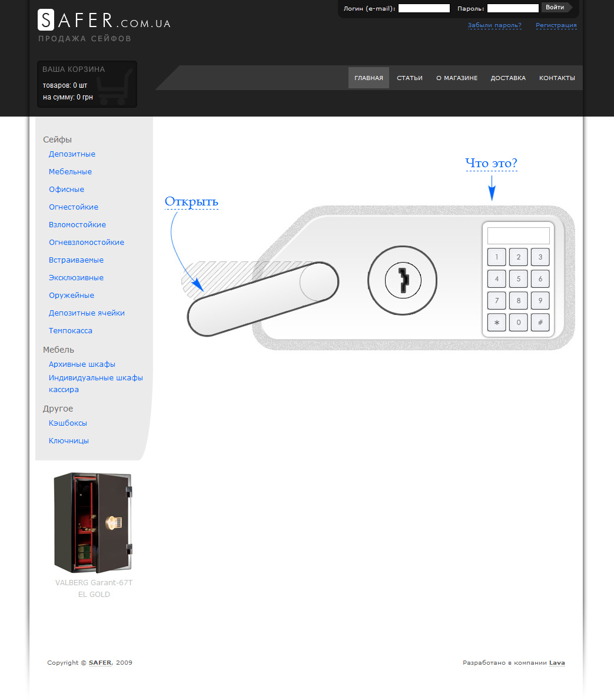Click 'товаров: 0 шт' cart text
This screenshot has height=700, width=614.
[65, 85]
